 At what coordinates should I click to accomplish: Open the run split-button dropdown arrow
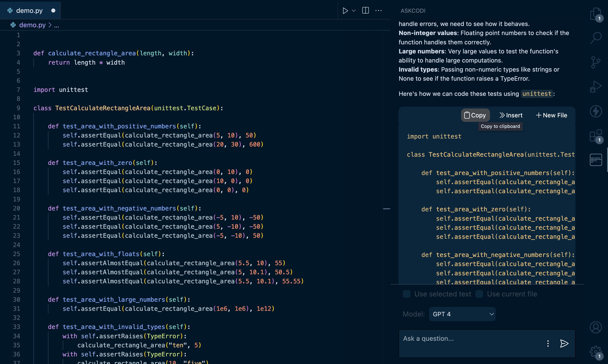[x=353, y=10]
